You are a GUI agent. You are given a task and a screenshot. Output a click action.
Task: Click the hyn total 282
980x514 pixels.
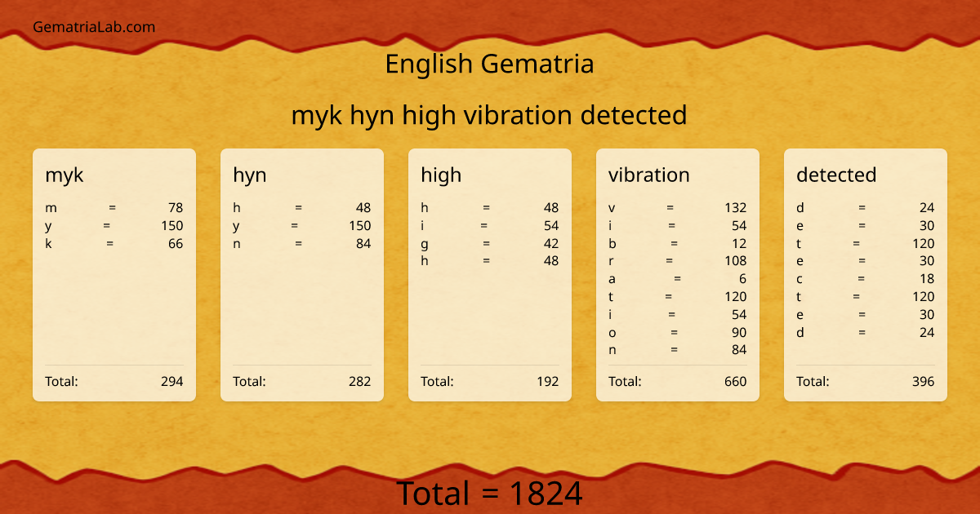coord(360,381)
